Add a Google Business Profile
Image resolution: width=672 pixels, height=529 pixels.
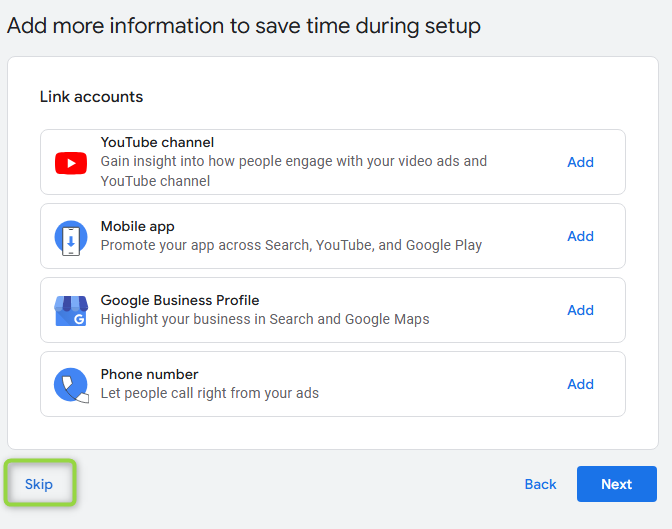(x=580, y=310)
